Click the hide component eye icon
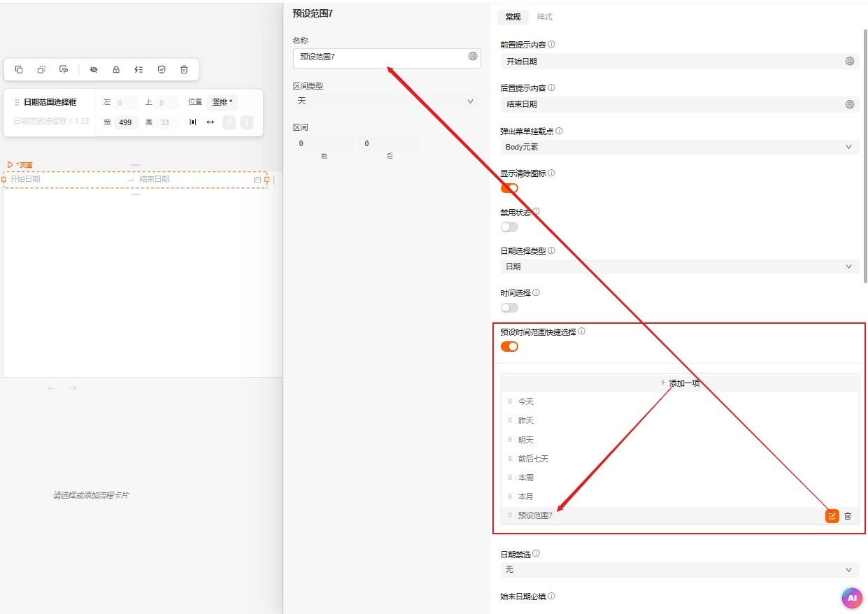Screen dimensions: 868x614 tap(94, 69)
